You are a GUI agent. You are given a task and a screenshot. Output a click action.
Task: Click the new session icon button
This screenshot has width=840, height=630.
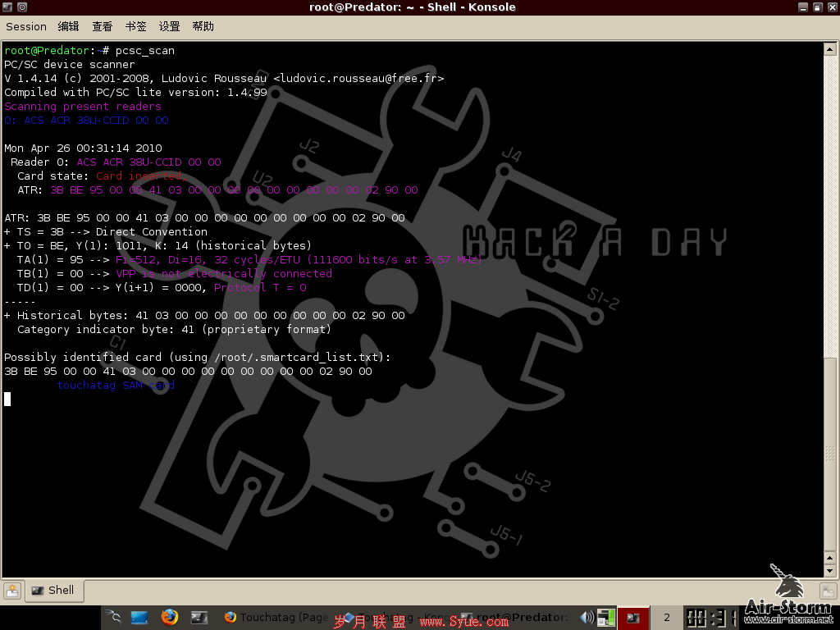(x=11, y=591)
